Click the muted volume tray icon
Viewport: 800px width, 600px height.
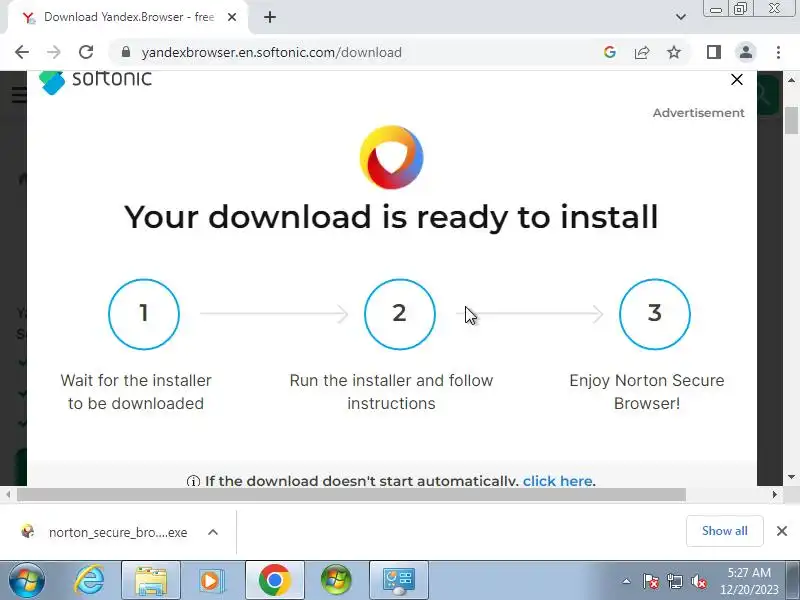pyautogui.click(x=698, y=581)
